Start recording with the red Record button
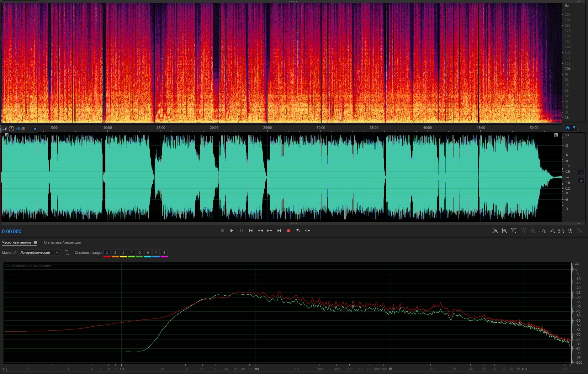 [x=289, y=231]
